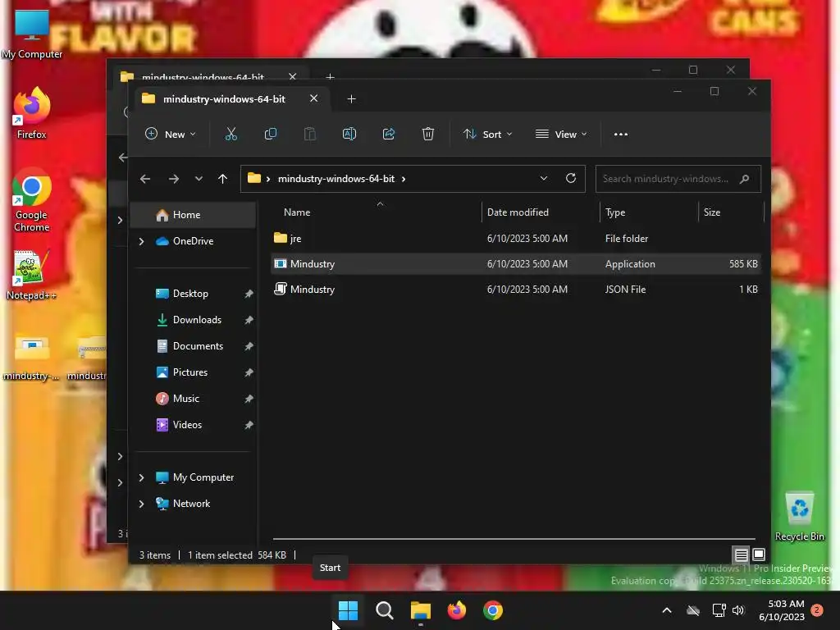
Task: Open Google Chrome desktop shortcut
Action: (31, 201)
